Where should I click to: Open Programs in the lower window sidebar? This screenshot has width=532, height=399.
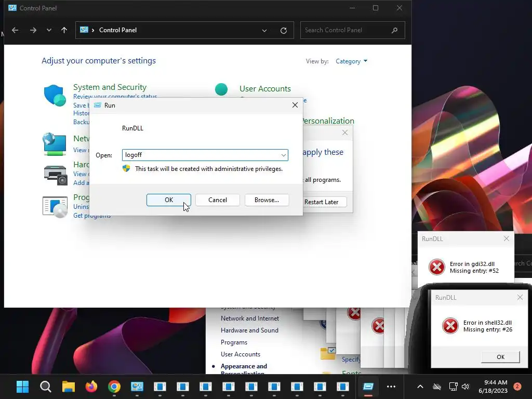click(x=234, y=342)
